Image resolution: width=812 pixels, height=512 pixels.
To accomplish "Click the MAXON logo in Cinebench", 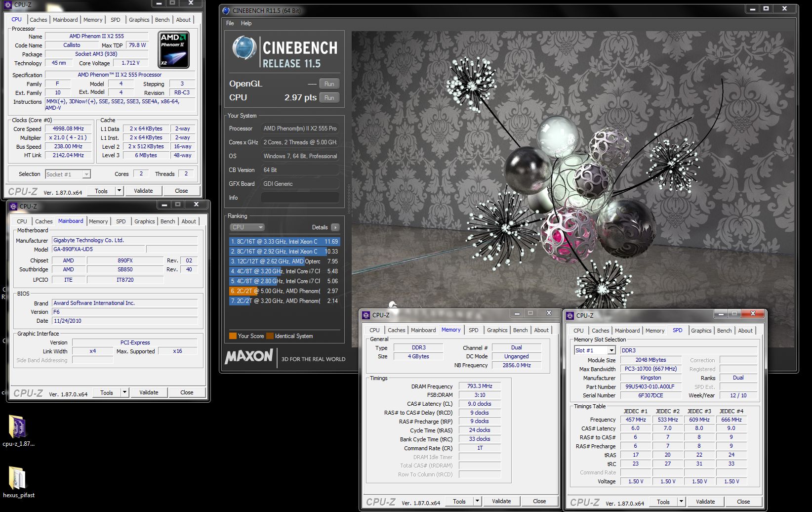I will (x=249, y=356).
